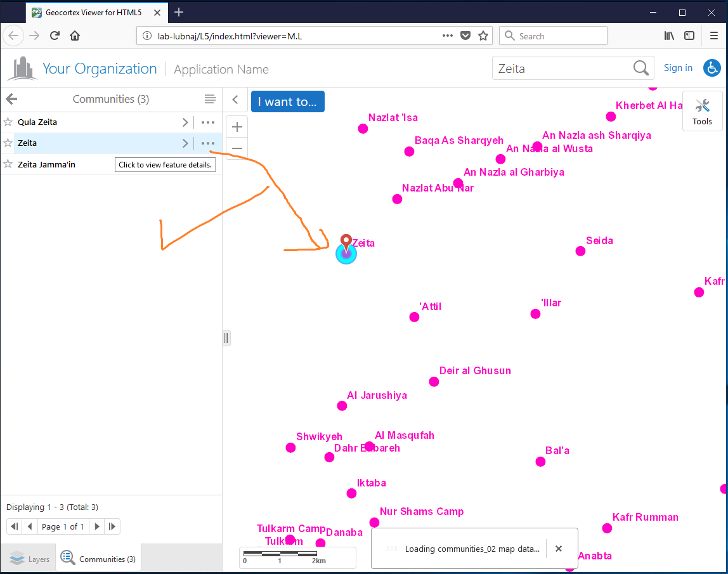Screen dimensions: 728x574
Task: Click the Zeita global search field
Action: pyautogui.click(x=562, y=68)
